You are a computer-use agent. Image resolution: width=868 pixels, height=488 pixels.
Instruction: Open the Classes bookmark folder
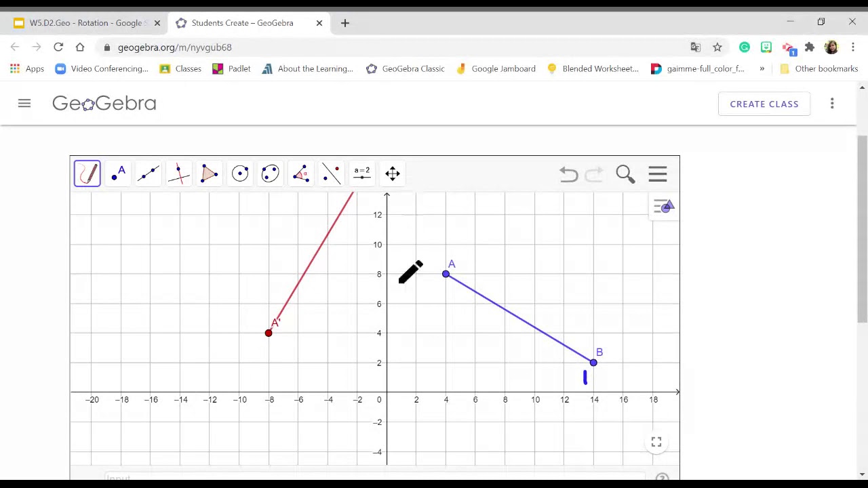180,68
